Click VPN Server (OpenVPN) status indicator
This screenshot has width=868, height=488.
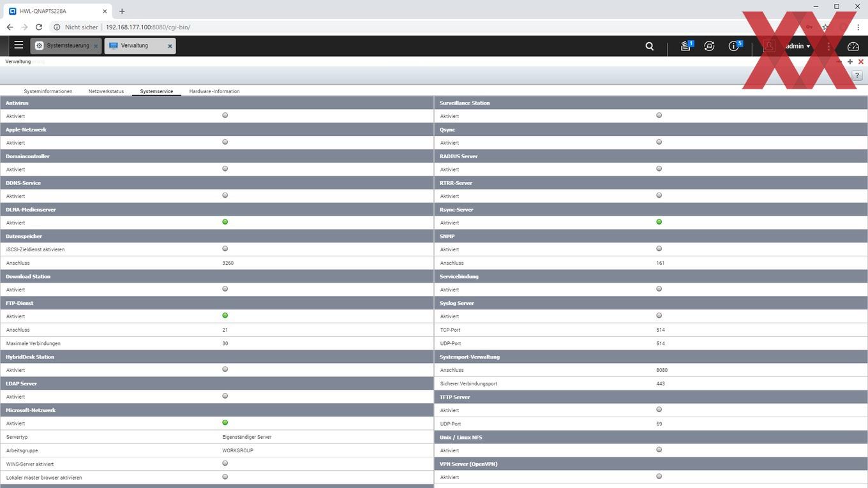coord(659,477)
